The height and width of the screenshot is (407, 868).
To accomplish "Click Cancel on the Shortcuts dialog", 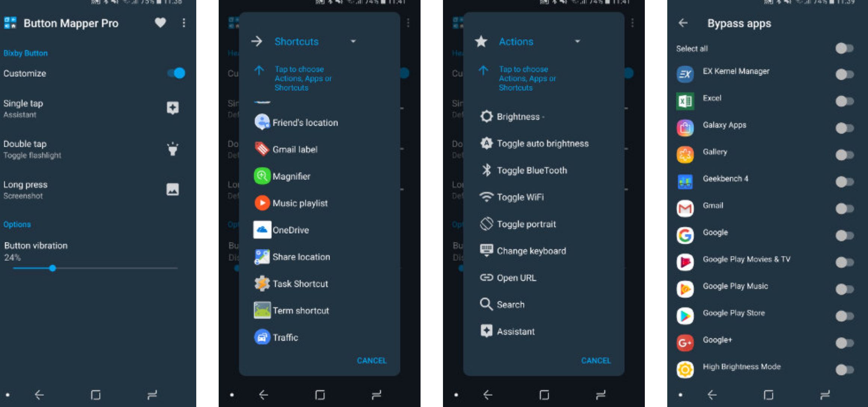I will point(373,361).
